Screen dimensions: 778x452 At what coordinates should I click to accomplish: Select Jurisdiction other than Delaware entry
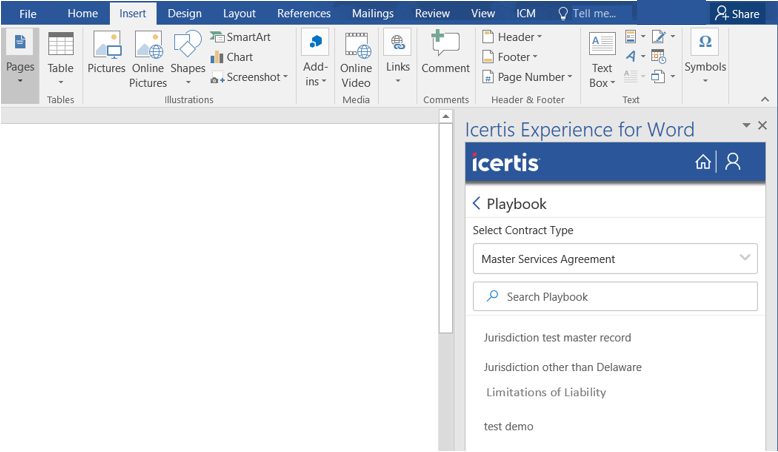(x=562, y=367)
